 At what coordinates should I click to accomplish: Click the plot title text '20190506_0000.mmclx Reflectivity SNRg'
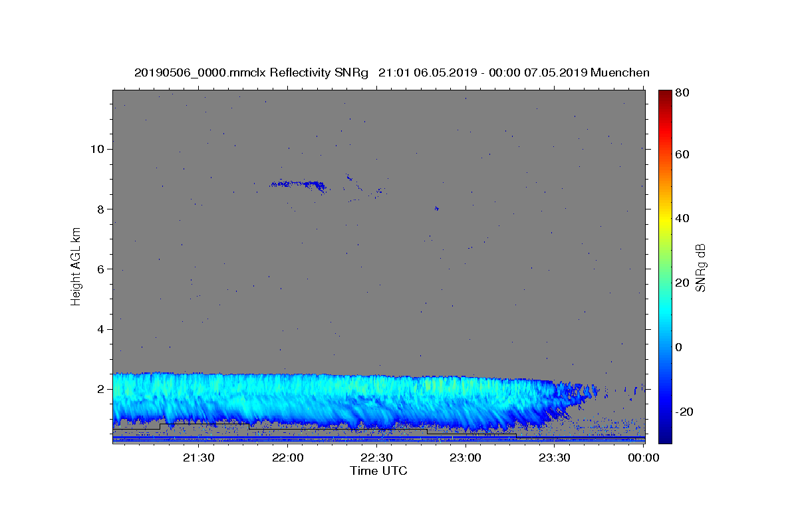(x=251, y=72)
